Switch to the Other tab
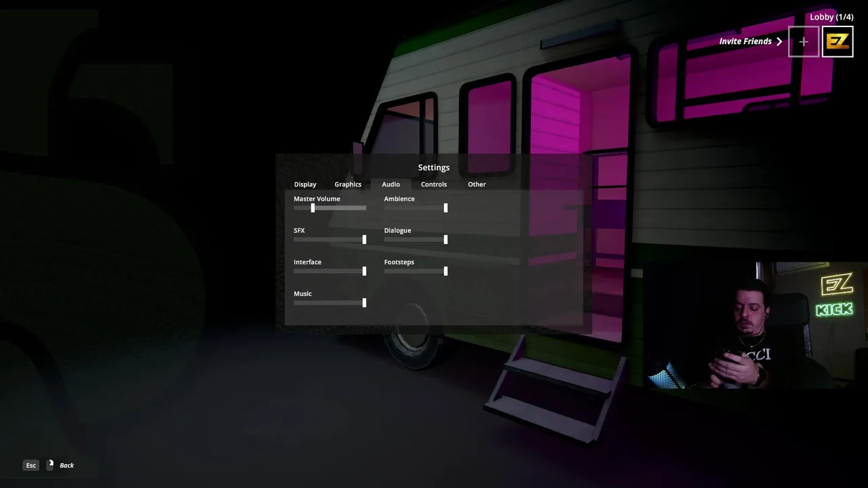Image resolution: width=868 pixels, height=488 pixels. click(477, 184)
